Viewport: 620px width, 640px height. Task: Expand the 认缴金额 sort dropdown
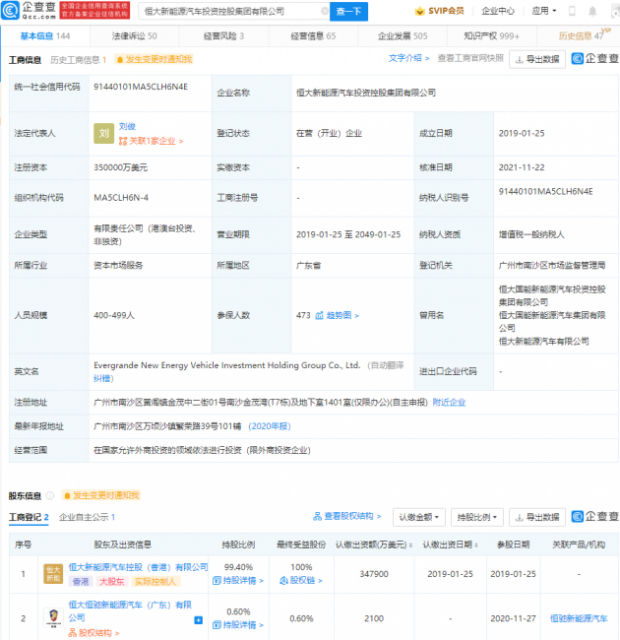pyautogui.click(x=418, y=517)
